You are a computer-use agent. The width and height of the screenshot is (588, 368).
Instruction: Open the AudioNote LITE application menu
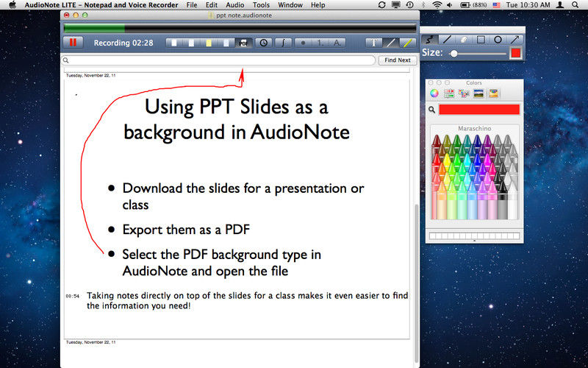tap(101, 5)
